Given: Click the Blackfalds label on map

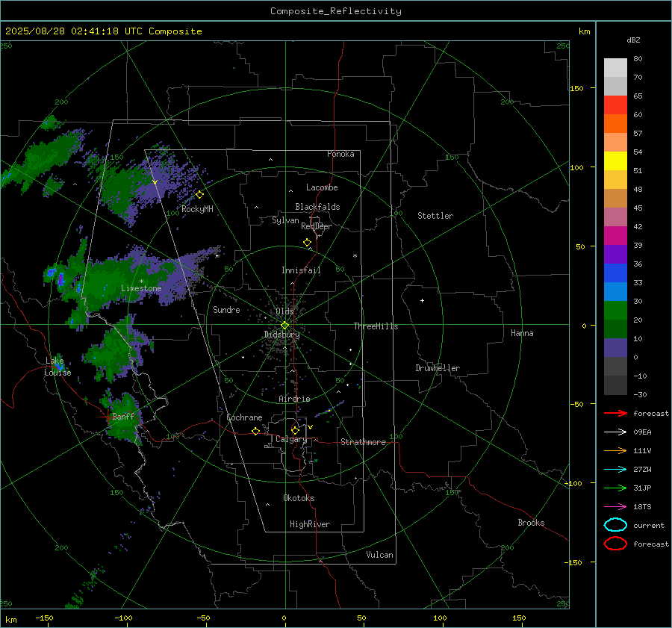Looking at the screenshot, I should point(317,207).
